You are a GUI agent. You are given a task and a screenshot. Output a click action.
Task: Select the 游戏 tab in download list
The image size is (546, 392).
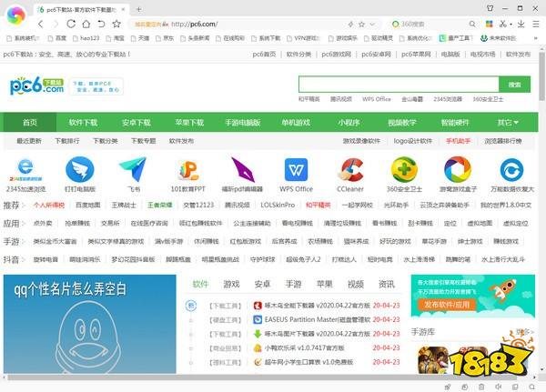tap(231, 284)
